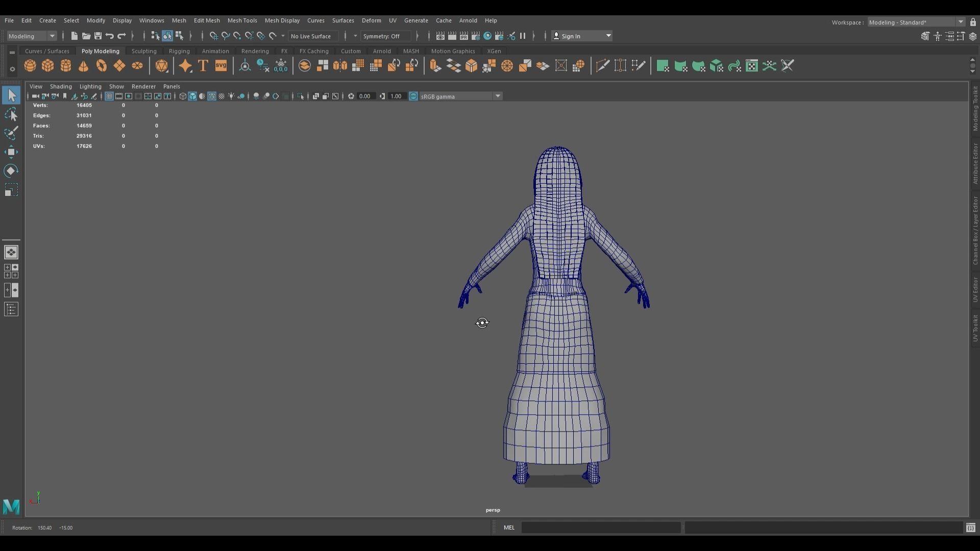The image size is (980, 551).
Task: Open the Attribute Editor side tab
Action: (975, 163)
